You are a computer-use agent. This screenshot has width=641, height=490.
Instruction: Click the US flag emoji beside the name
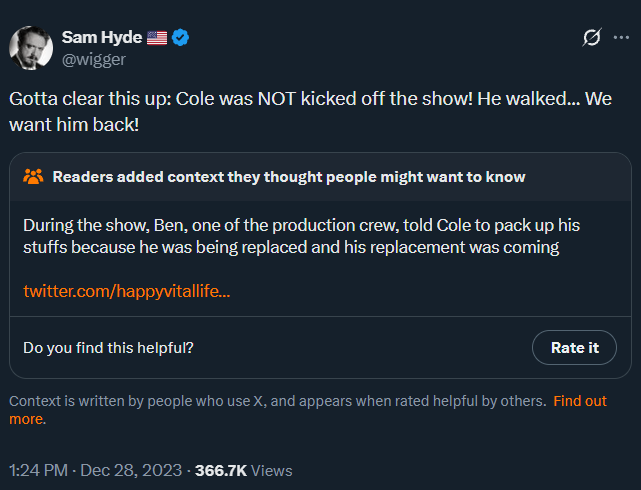(x=157, y=38)
